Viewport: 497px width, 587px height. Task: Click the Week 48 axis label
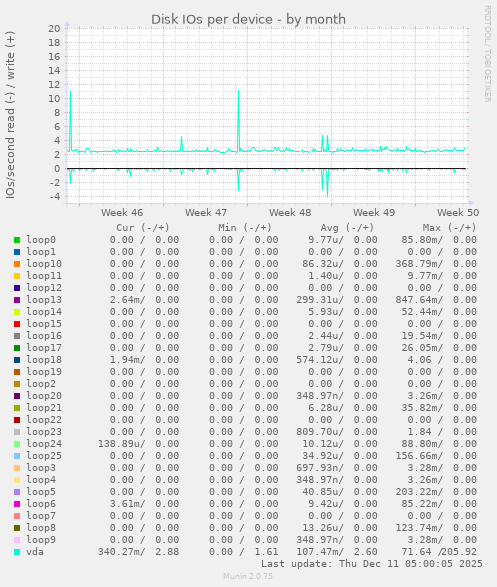(x=290, y=213)
